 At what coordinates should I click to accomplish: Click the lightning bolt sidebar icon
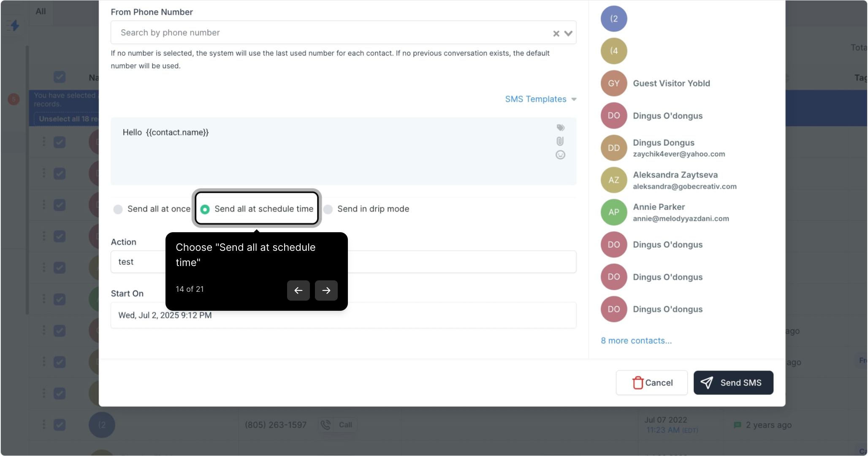(14, 25)
